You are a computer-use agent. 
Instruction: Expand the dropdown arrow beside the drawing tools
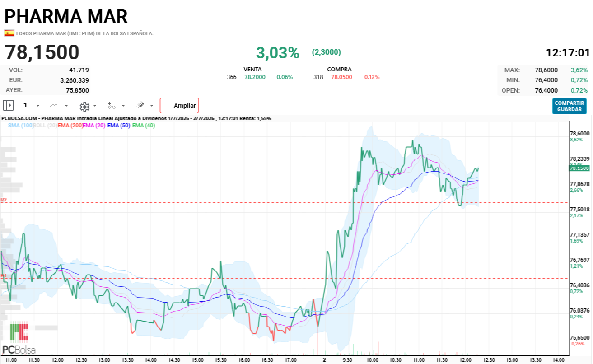click(152, 106)
